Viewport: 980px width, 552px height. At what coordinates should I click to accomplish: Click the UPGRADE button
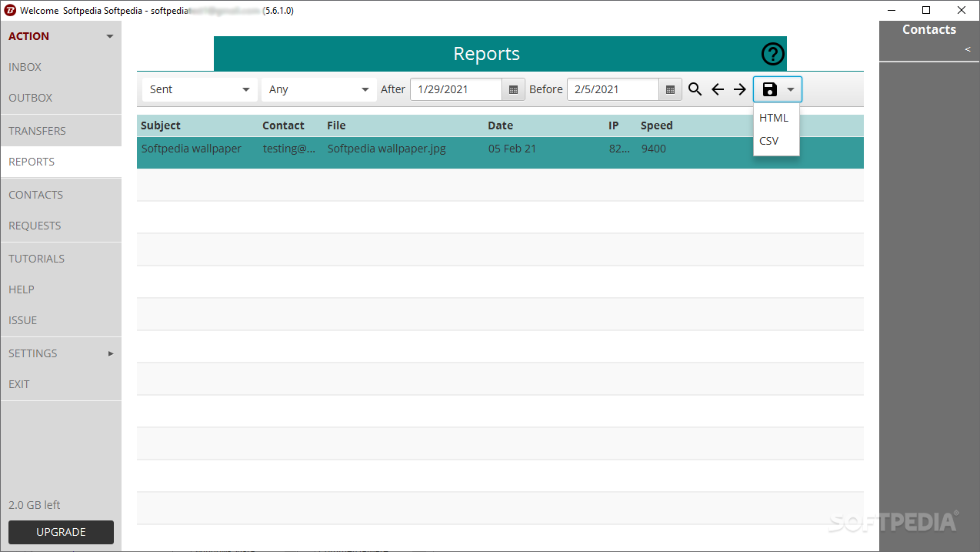point(61,532)
